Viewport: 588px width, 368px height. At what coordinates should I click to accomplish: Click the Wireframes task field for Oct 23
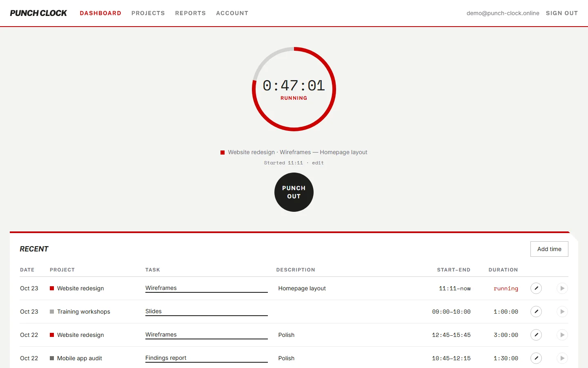[x=207, y=288]
